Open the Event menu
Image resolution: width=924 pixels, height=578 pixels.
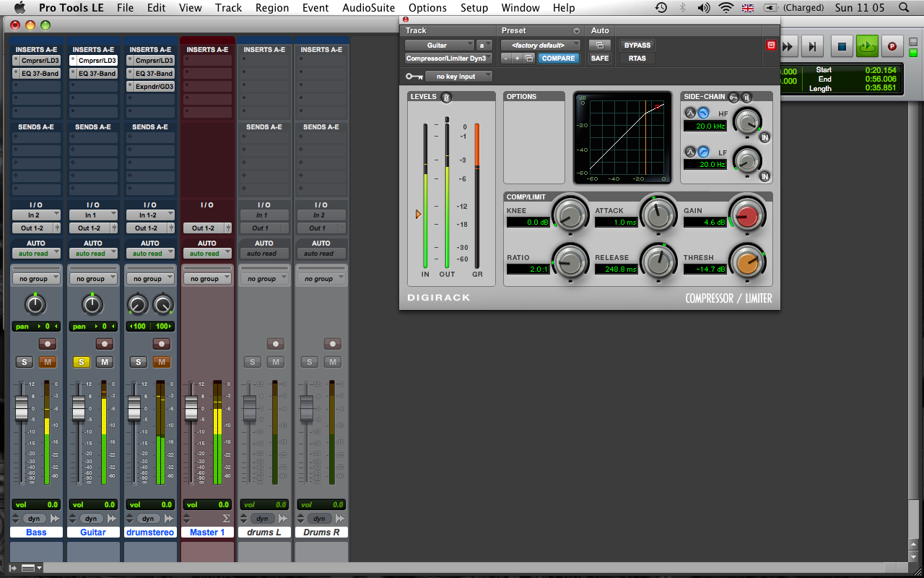click(x=315, y=8)
